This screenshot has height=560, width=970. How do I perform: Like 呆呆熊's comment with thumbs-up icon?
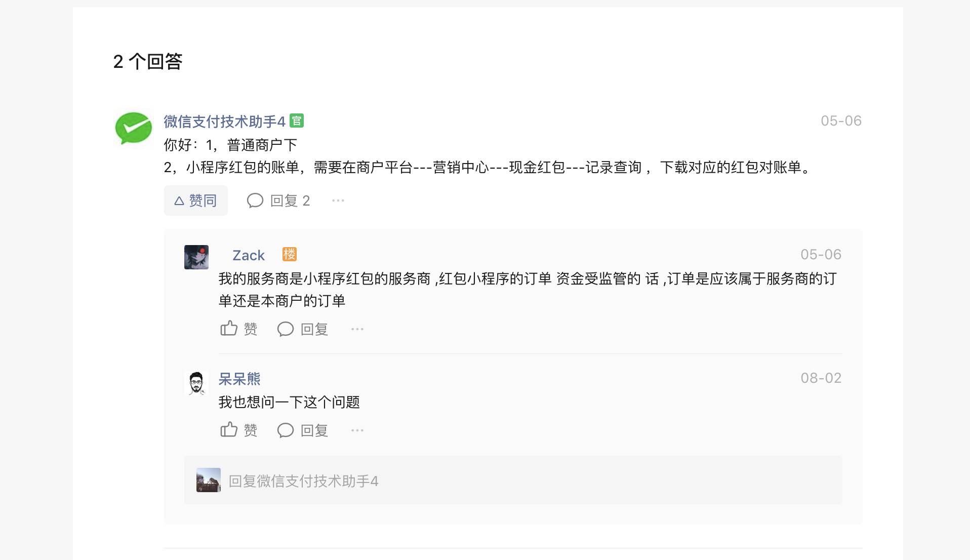pyautogui.click(x=229, y=430)
